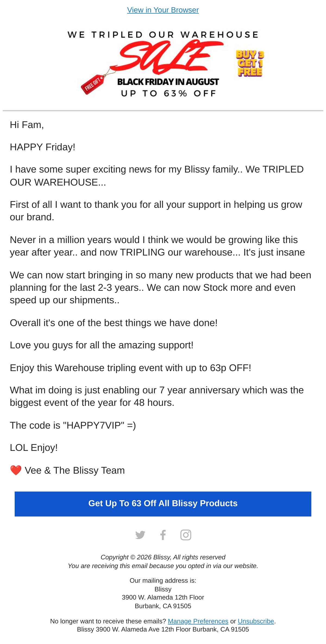Click the Twitter bird icon
326x644 pixels.
[x=140, y=535]
